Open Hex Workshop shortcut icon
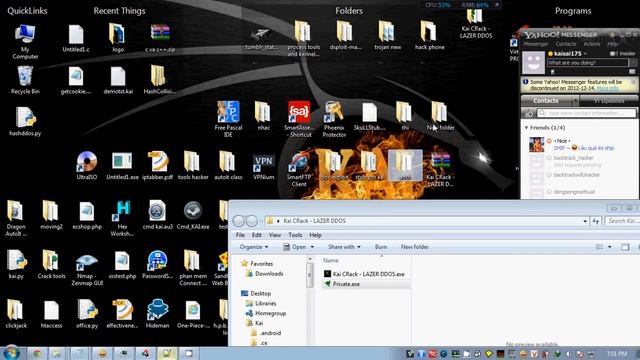Screen dimensions: 640x360 122,218
